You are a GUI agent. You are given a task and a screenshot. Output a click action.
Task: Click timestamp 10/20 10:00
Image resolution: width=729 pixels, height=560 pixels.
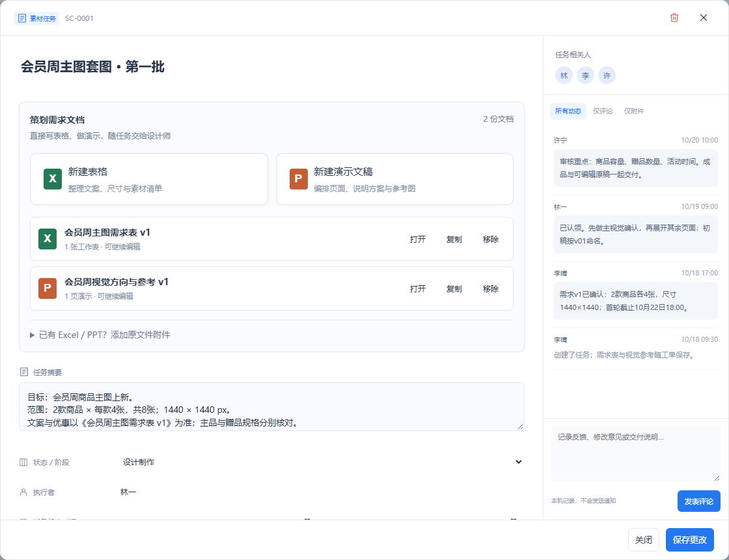pos(699,140)
